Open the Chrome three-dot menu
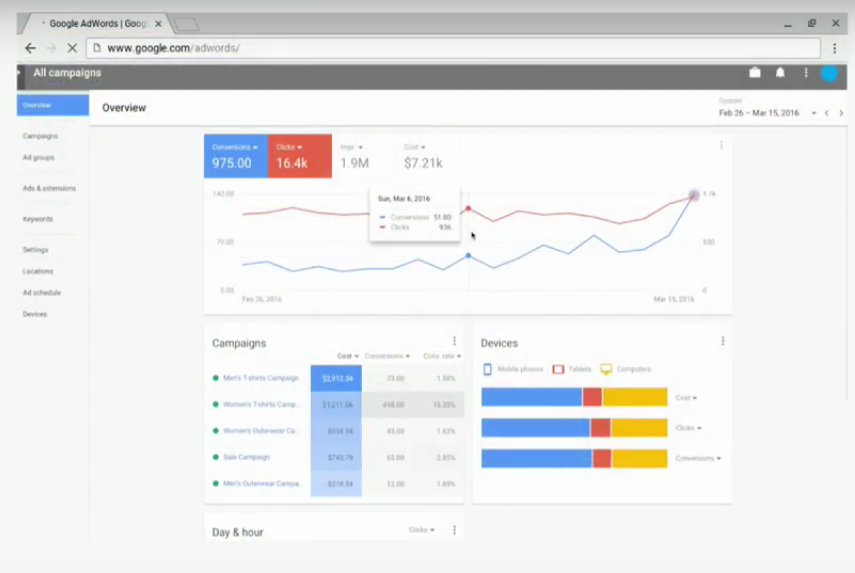Image resolution: width=855 pixels, height=573 pixels. [834, 48]
